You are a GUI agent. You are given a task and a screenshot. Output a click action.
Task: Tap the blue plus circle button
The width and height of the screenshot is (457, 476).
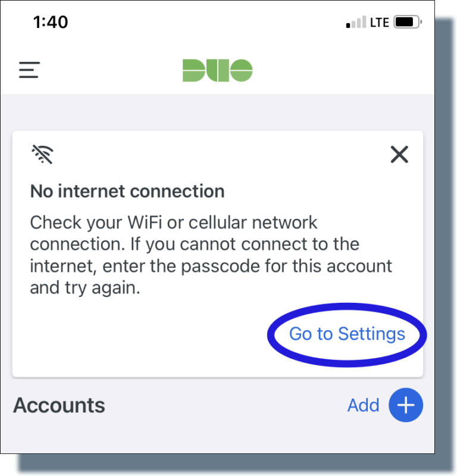click(406, 405)
